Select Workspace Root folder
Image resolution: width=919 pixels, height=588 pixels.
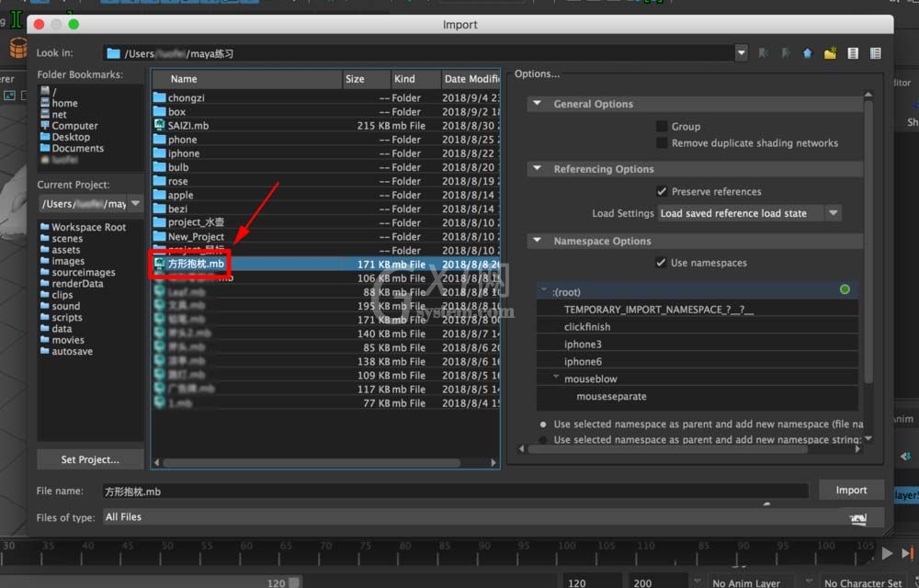tap(84, 227)
